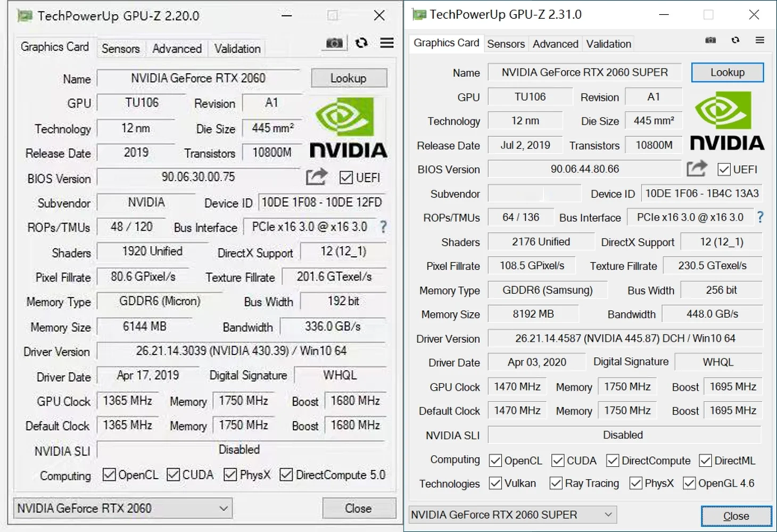Click the refresh icon in GPU-Z 2.20.0

(361, 43)
